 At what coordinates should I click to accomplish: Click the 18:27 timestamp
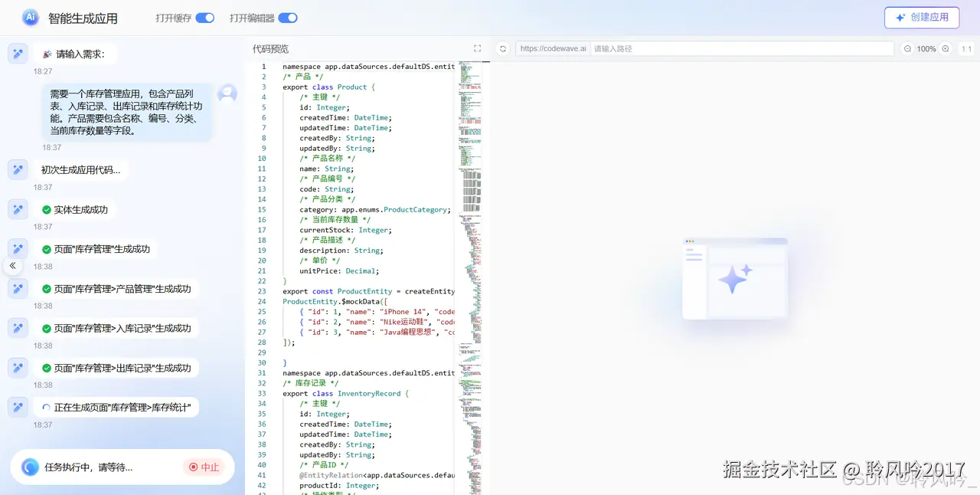pyautogui.click(x=43, y=71)
